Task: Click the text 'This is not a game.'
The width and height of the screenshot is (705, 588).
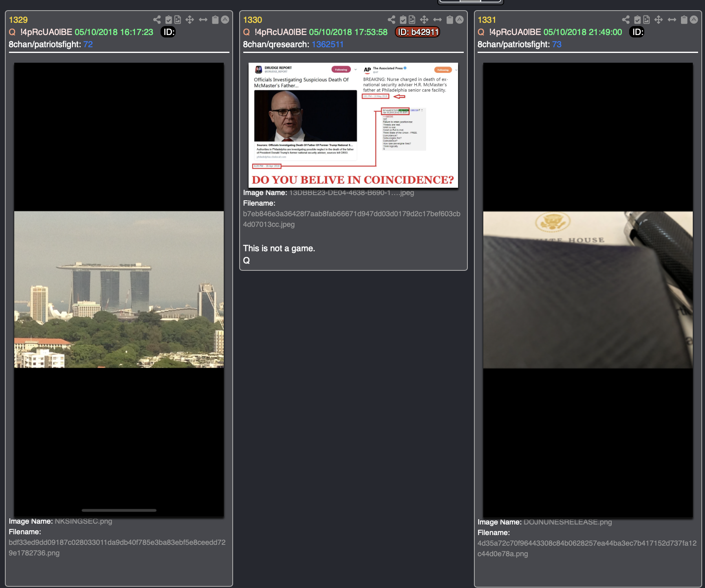Action: pyautogui.click(x=279, y=248)
